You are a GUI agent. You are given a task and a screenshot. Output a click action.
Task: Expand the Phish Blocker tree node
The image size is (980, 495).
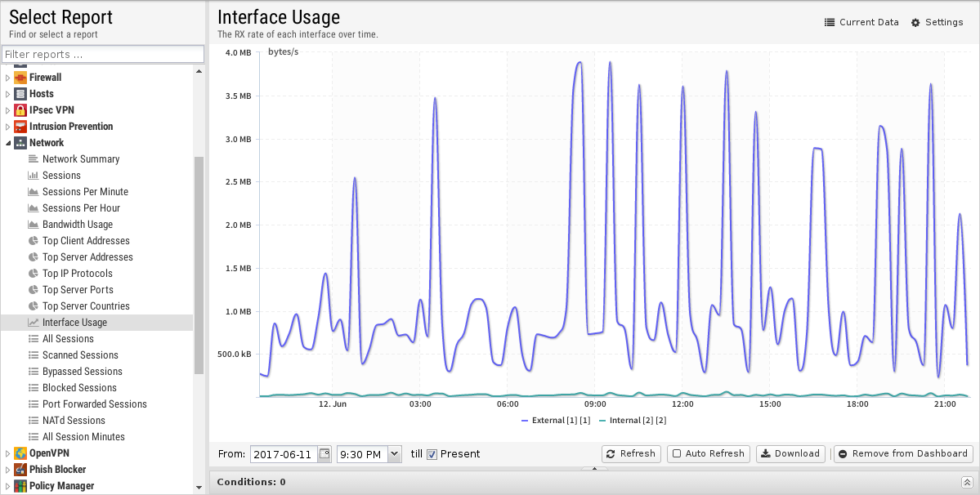click(7, 470)
